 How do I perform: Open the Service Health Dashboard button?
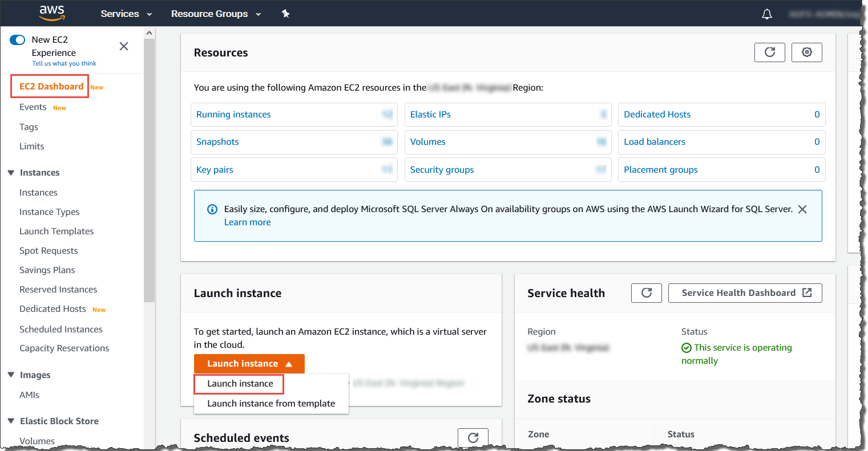[x=745, y=293]
